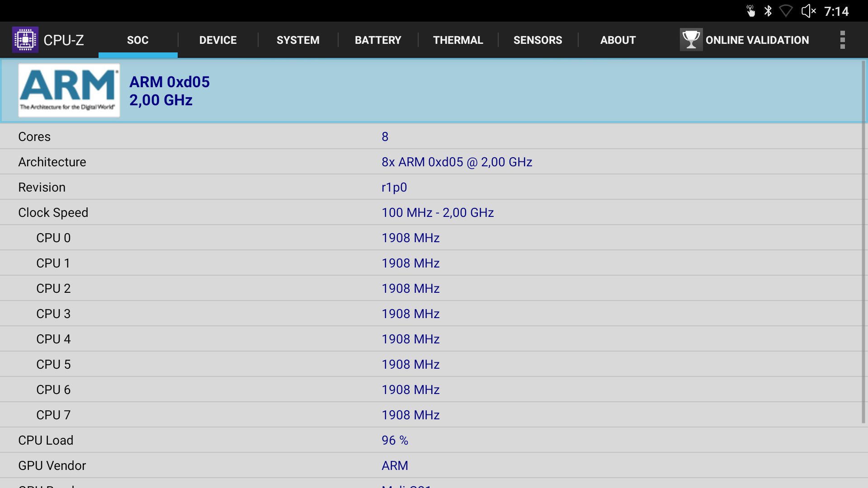Click the CPU 1 frequency 1908 MHz

click(x=410, y=263)
